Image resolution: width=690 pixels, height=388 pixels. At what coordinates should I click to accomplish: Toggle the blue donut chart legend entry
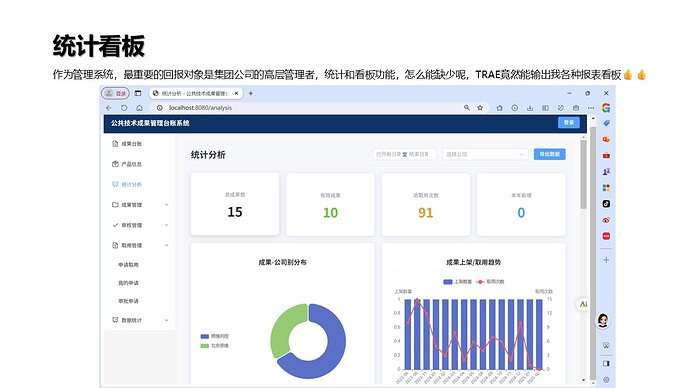(x=214, y=336)
